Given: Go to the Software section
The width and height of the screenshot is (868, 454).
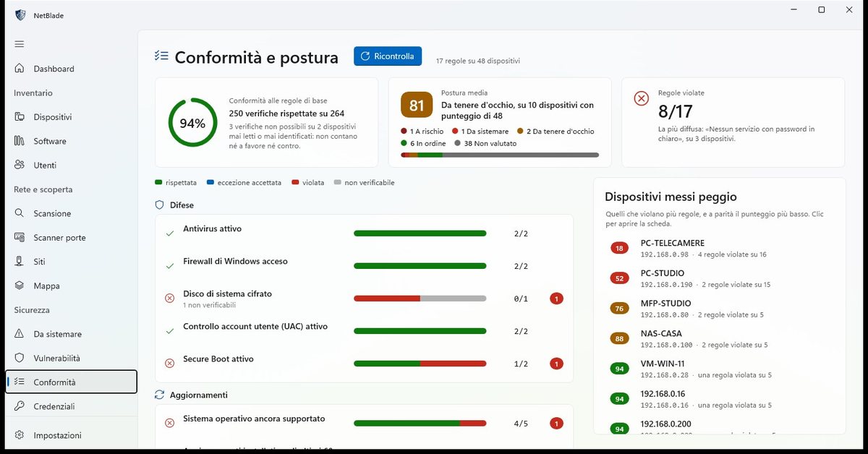Looking at the screenshot, I should [71, 141].
